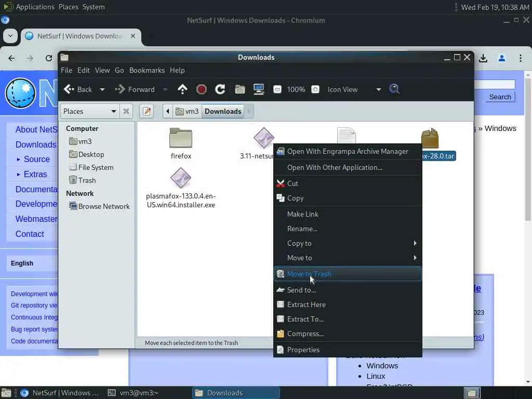The height and width of the screenshot is (399, 532).
Task: Select the 3.11-netsurf installer file icon
Action: (263, 138)
